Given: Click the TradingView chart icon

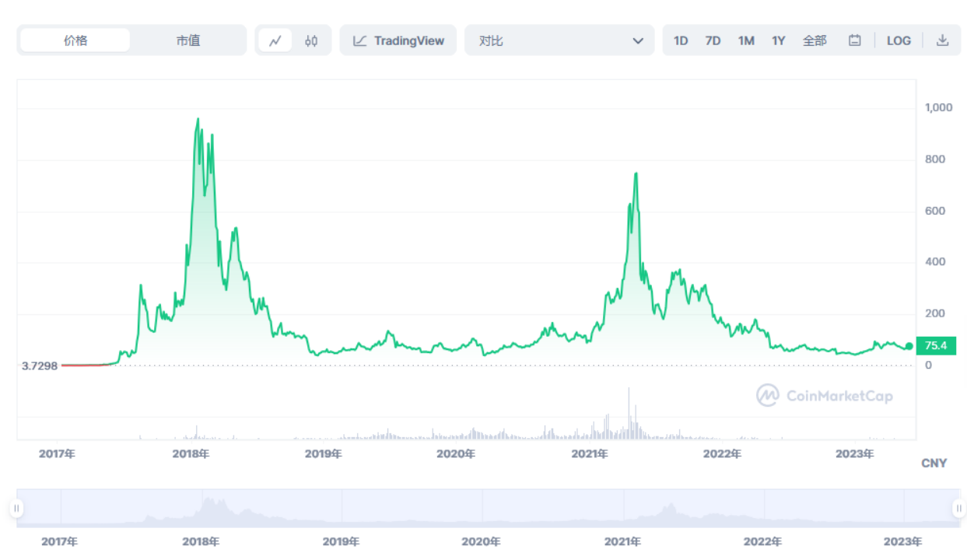Looking at the screenshot, I should point(359,40).
